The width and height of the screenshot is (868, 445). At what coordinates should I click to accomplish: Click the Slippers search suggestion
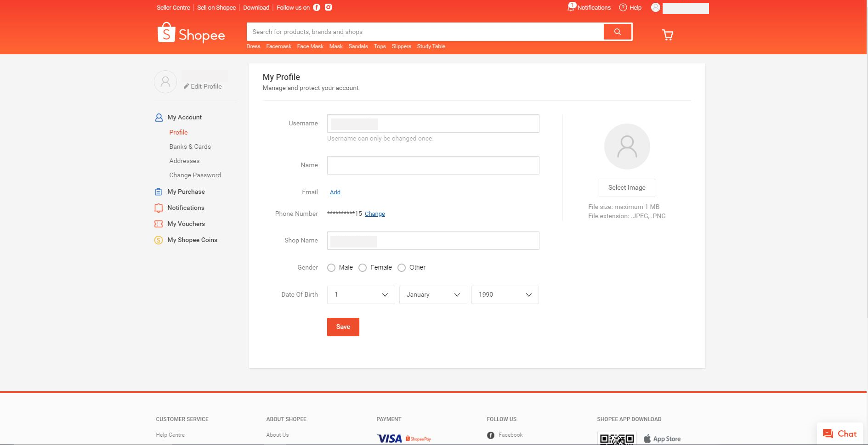point(401,46)
